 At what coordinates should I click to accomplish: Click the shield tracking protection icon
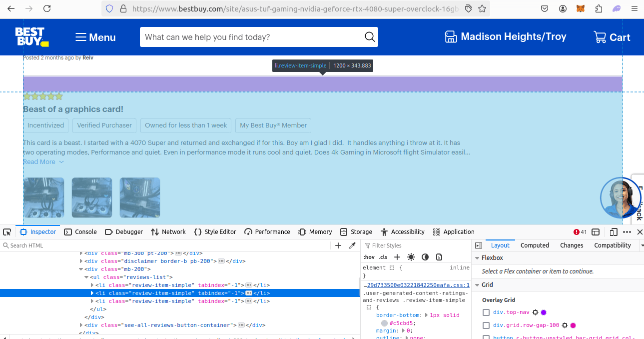[109, 8]
